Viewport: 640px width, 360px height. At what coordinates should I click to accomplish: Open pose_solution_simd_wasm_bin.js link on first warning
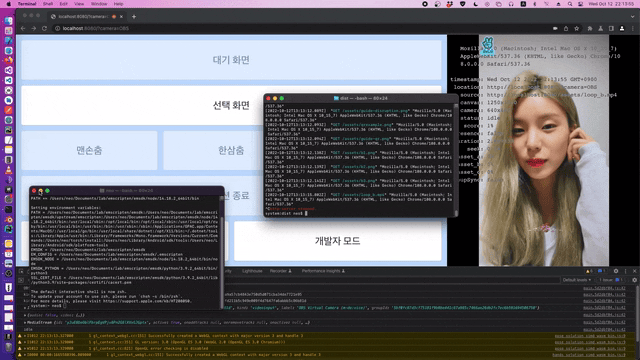[590, 336]
